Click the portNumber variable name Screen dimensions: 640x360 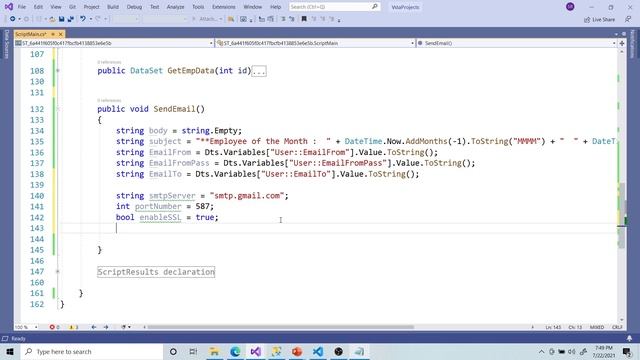point(158,207)
